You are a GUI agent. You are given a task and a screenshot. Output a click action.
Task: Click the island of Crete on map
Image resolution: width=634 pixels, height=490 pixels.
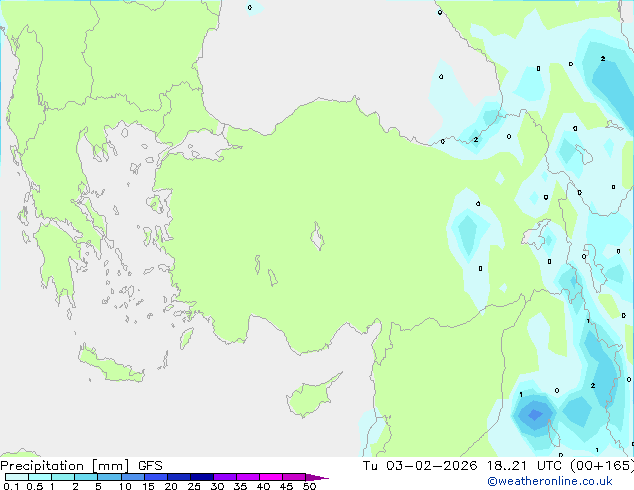tap(110, 365)
